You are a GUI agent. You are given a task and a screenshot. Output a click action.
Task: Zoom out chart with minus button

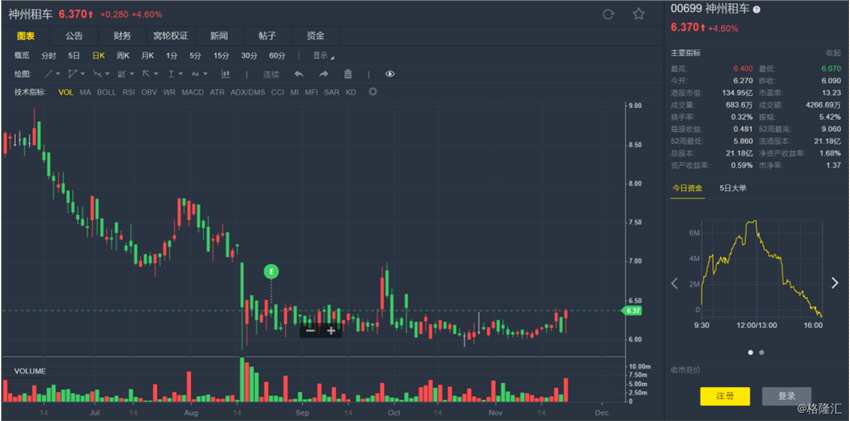coord(311,331)
